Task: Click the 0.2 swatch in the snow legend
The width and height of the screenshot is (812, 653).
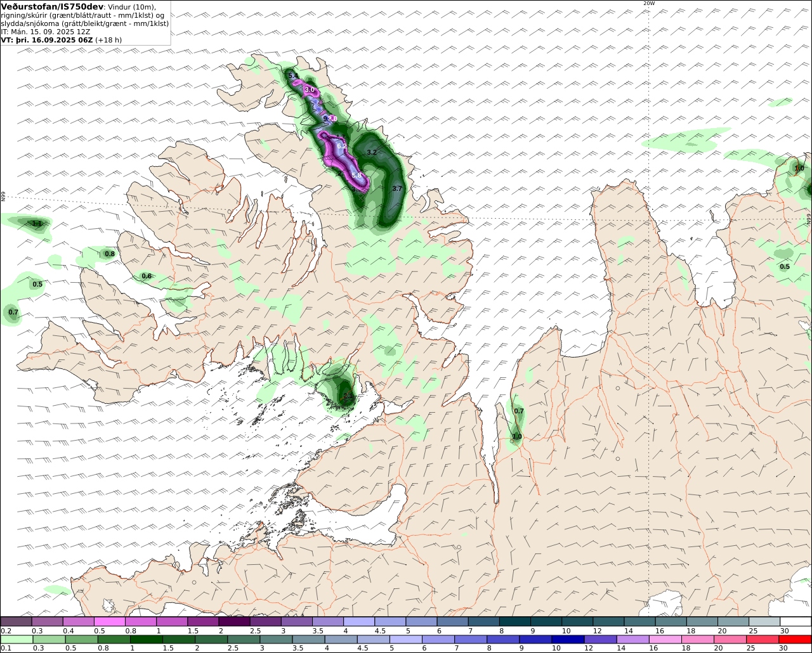Action: click(16, 621)
